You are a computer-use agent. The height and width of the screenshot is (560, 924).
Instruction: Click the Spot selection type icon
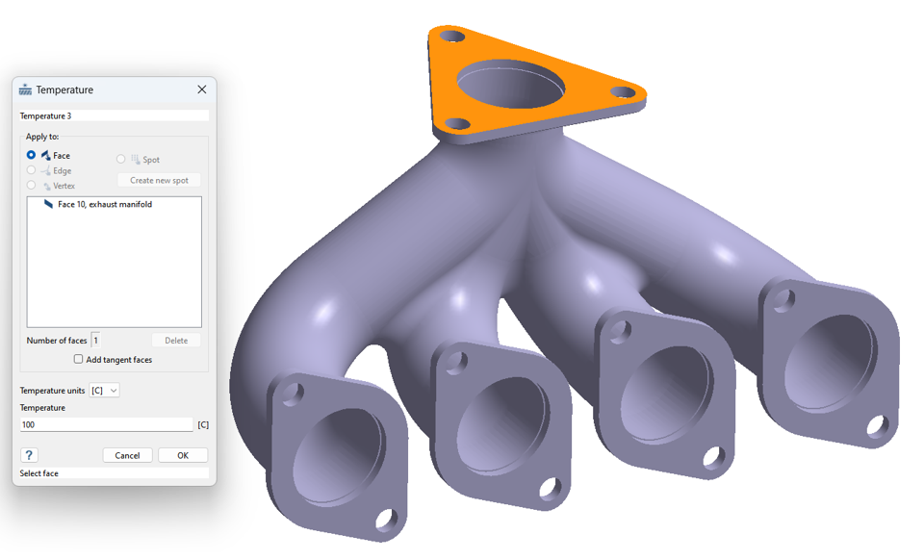click(135, 160)
